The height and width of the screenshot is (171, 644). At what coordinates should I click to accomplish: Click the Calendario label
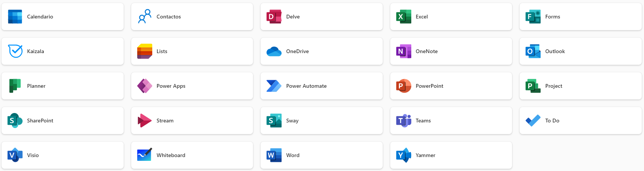click(40, 17)
